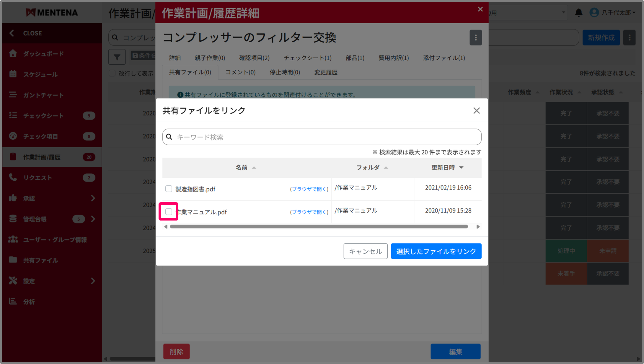Screen dimensions: 644x364
Task: Open リクエスト phone icon in sidebar
Action: point(13,177)
